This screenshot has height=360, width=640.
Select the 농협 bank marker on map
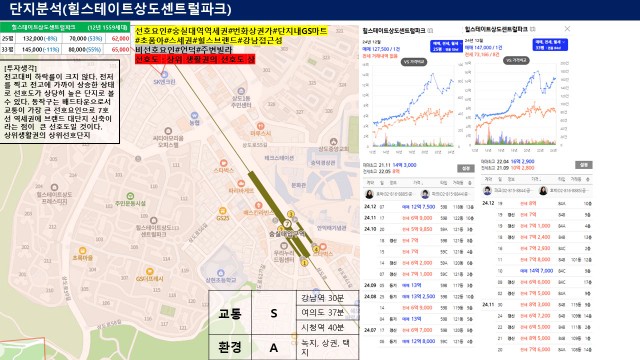point(195,116)
